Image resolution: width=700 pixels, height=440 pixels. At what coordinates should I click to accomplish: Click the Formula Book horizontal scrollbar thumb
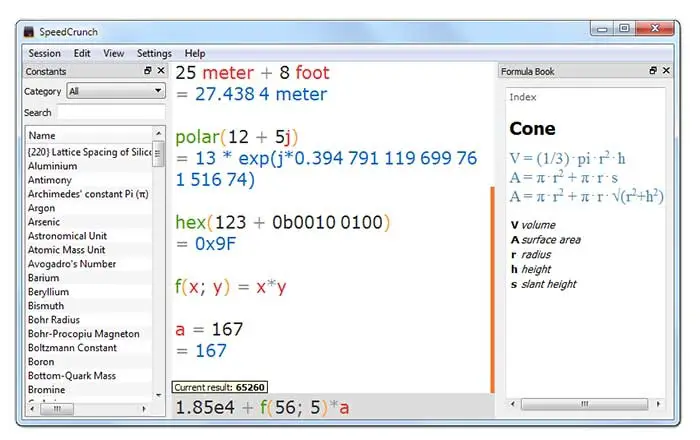pyautogui.click(x=585, y=404)
